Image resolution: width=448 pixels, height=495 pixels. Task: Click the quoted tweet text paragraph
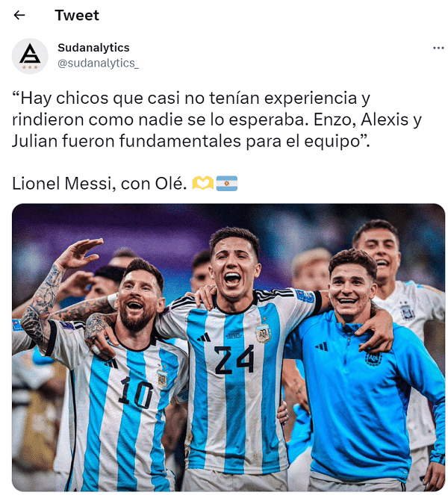point(217,119)
